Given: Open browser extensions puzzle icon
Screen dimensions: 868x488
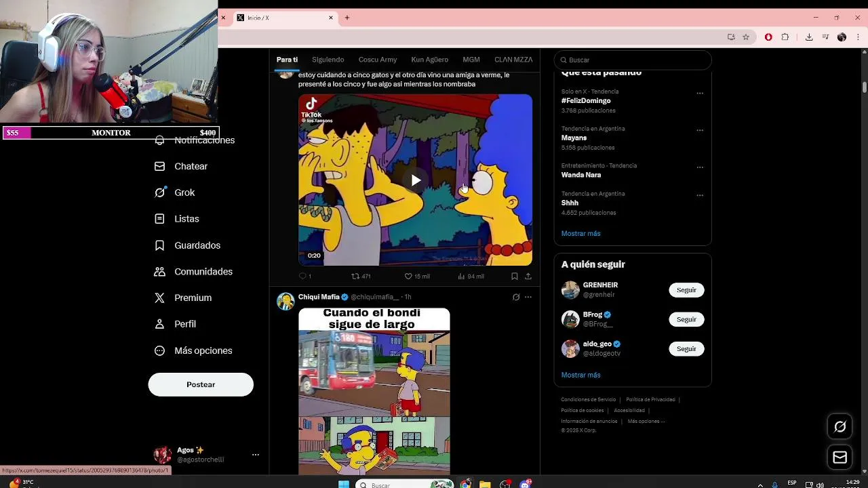Looking at the screenshot, I should 785,37.
